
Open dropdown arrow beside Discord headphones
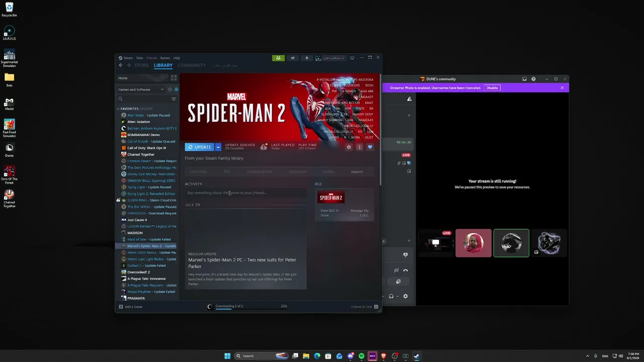click(397, 296)
